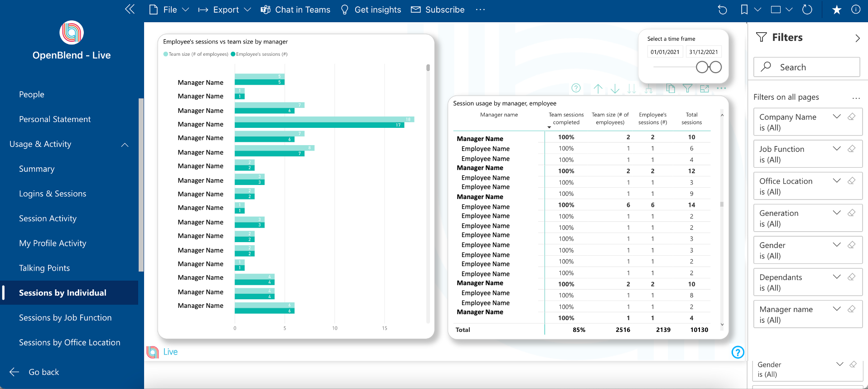Go to Sessions by Job Function page
The image size is (868, 389).
[x=65, y=318]
